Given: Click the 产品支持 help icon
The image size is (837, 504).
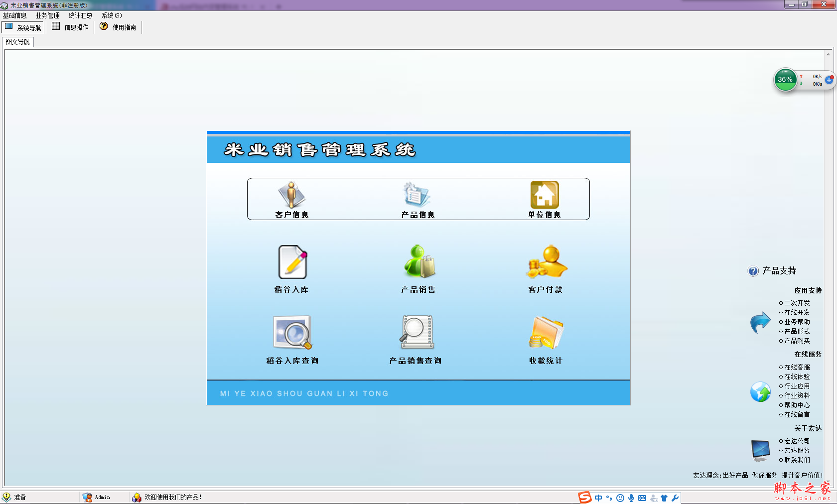Looking at the screenshot, I should tap(753, 271).
